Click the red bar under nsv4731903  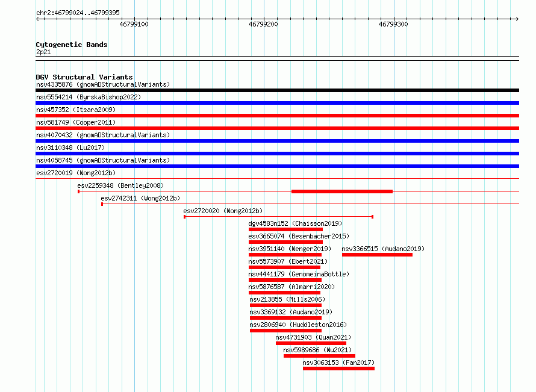pyautogui.click(x=311, y=343)
